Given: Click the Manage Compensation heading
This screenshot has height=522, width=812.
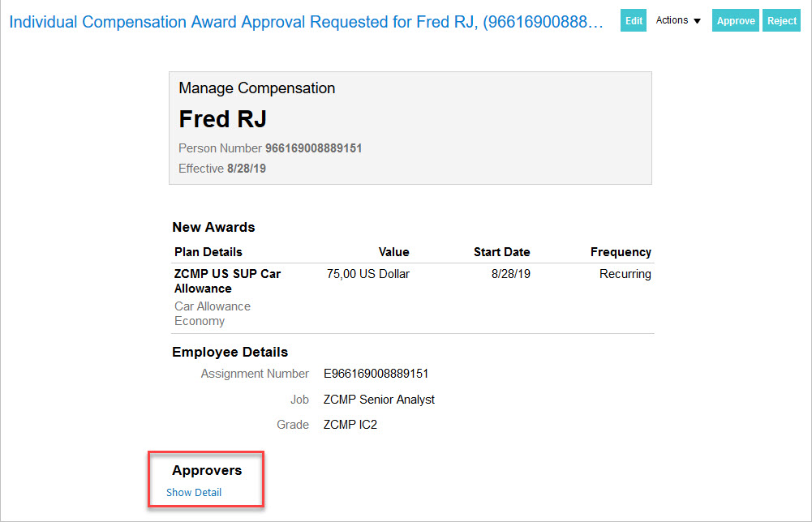Looking at the screenshot, I should [256, 88].
